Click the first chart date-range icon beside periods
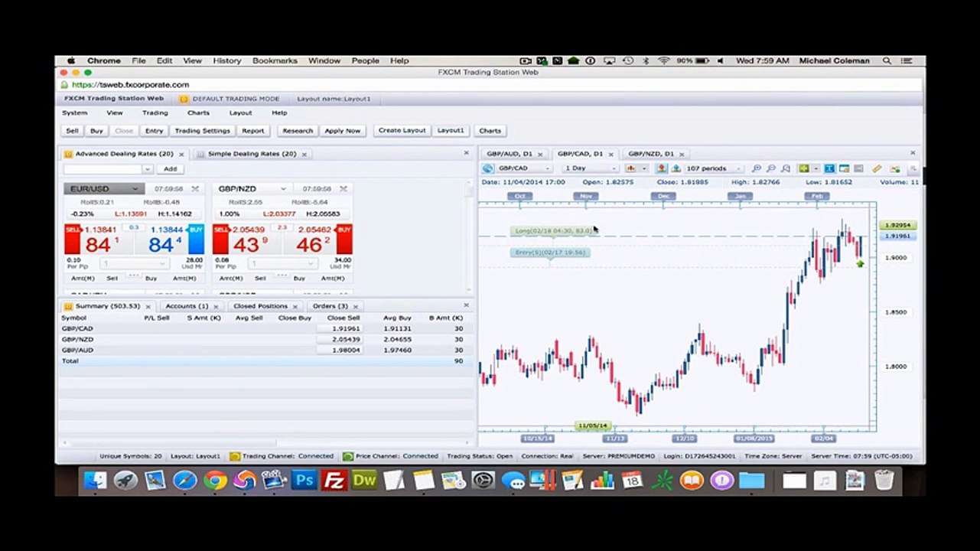This screenshot has height=551, width=980. [662, 168]
